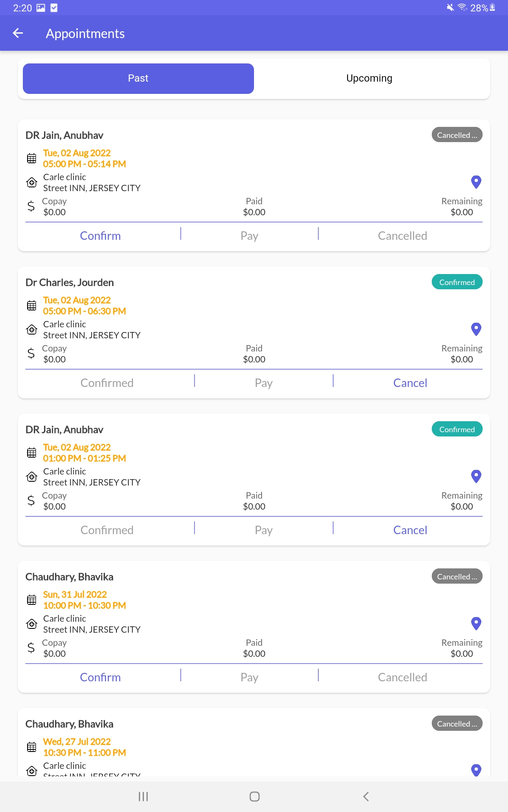Tap map pin for 01:00 PM Jain appointment

(476, 476)
